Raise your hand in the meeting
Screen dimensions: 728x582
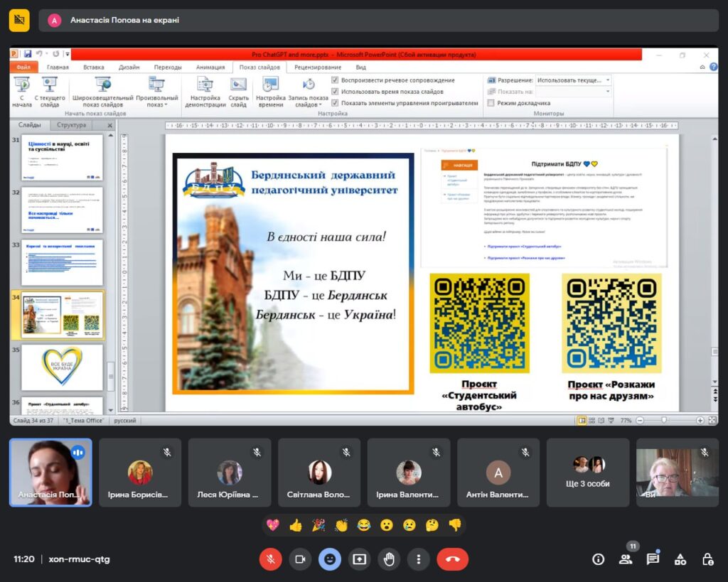(389, 559)
